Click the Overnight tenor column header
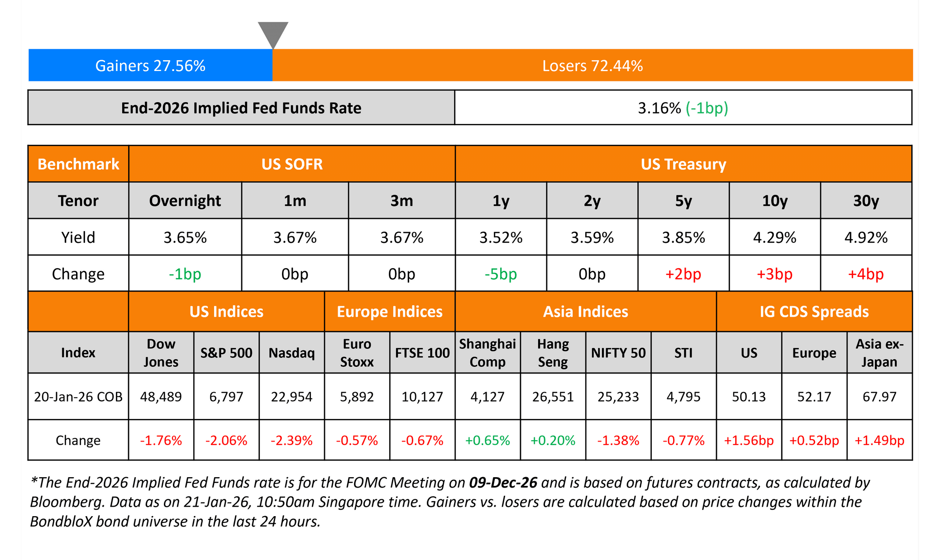 (185, 200)
